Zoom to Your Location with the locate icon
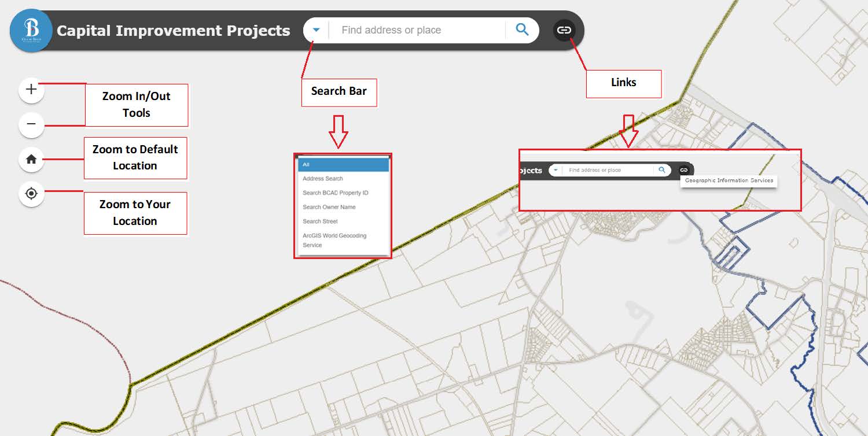 [x=31, y=194]
